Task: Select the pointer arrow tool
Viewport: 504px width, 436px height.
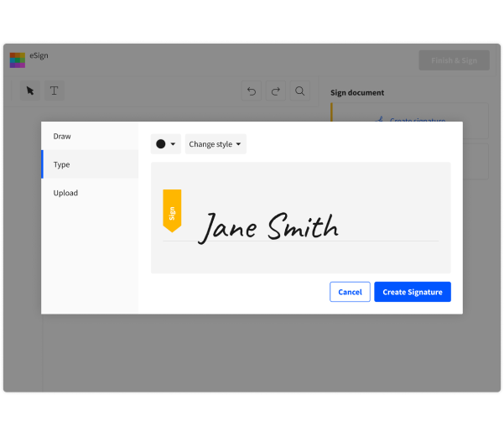Action: click(x=30, y=91)
